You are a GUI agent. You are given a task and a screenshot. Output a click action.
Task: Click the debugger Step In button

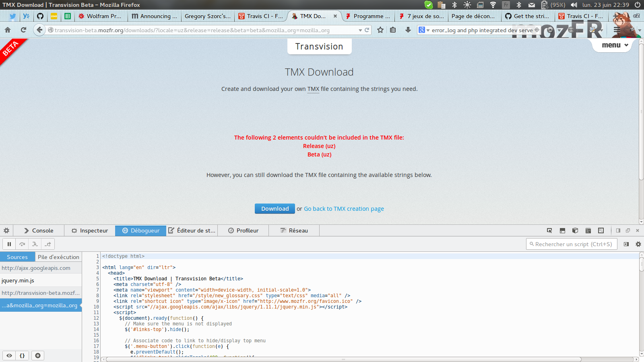tap(35, 244)
